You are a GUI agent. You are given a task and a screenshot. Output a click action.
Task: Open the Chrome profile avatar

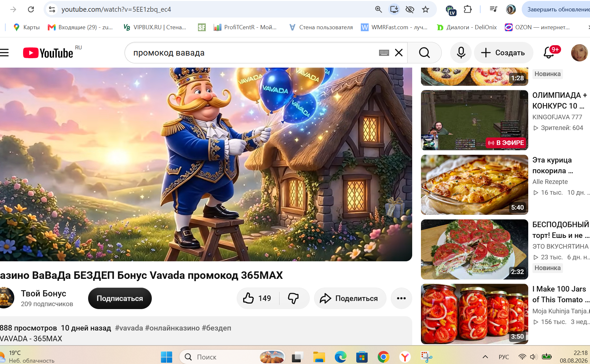click(x=511, y=9)
